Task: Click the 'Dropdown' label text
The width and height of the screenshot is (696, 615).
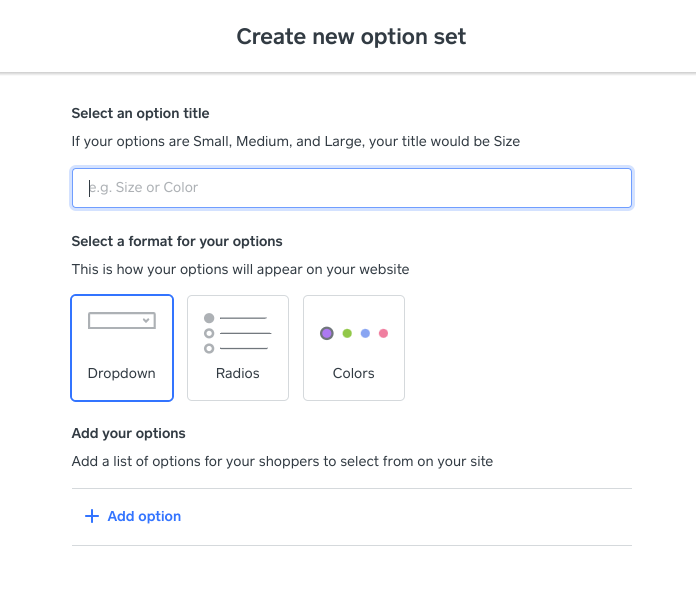Action: point(122,373)
